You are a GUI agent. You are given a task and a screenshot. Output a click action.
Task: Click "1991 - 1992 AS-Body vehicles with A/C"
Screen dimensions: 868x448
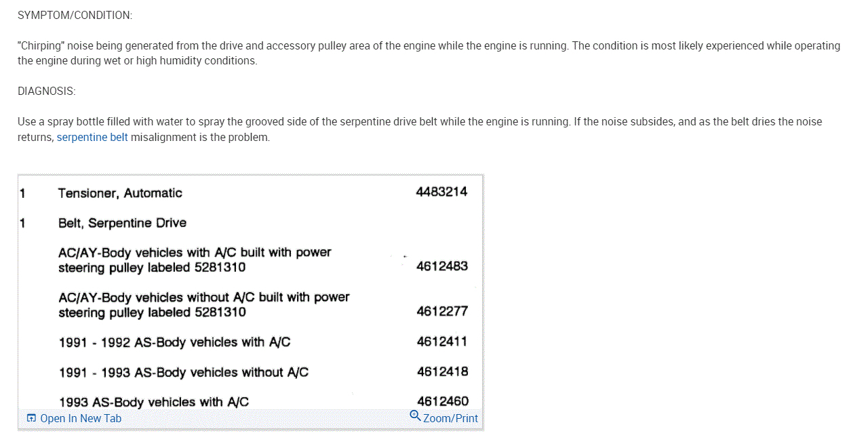(x=174, y=342)
